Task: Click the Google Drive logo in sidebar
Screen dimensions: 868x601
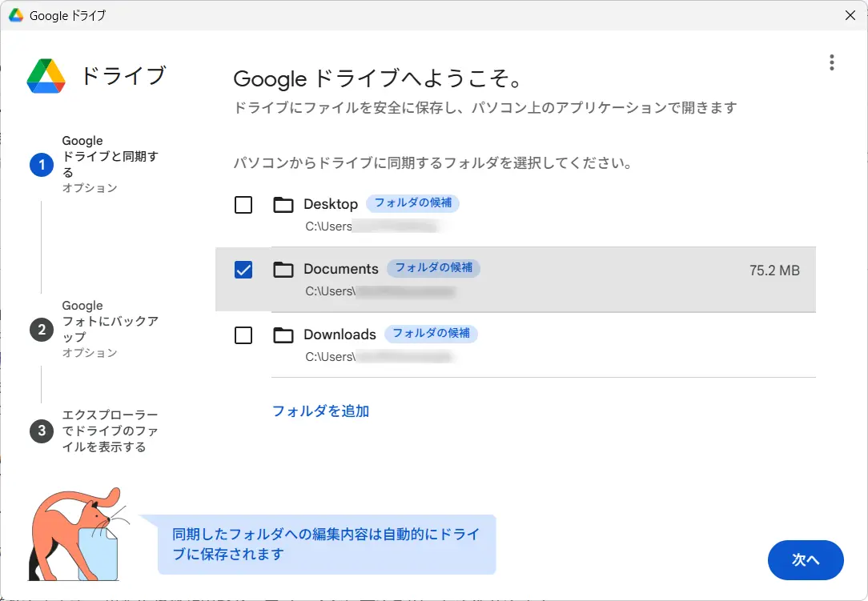Action: pos(46,76)
